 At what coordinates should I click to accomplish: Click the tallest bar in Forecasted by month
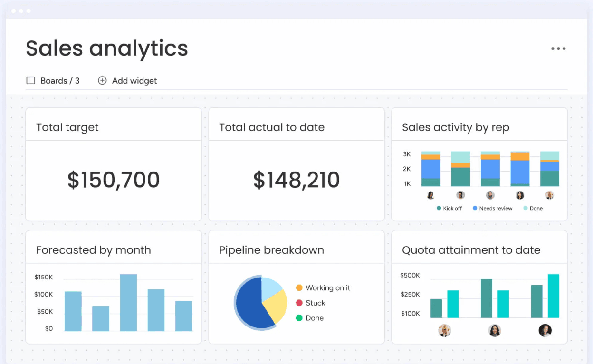tap(128, 302)
